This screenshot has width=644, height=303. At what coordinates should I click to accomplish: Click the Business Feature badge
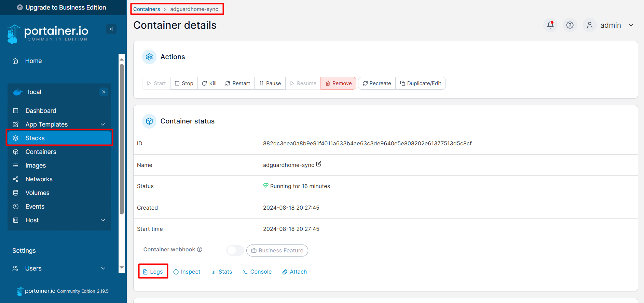coord(277,250)
